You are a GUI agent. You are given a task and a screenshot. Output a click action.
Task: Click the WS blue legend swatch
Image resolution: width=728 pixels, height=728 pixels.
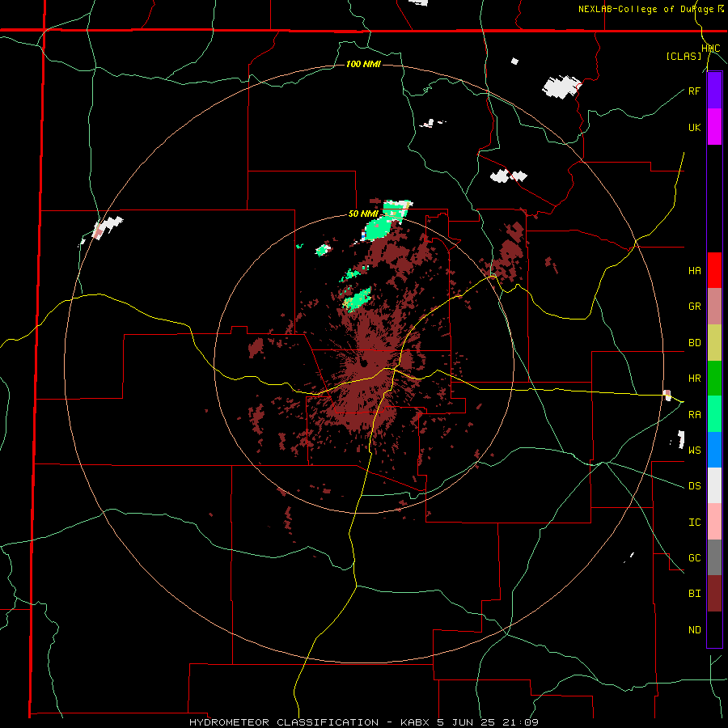click(714, 450)
